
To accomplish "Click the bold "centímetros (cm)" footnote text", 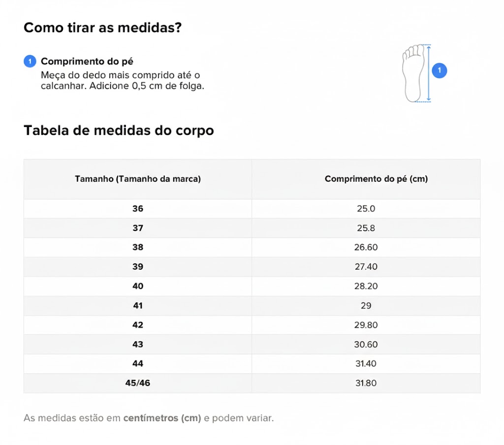I will 162,418.
